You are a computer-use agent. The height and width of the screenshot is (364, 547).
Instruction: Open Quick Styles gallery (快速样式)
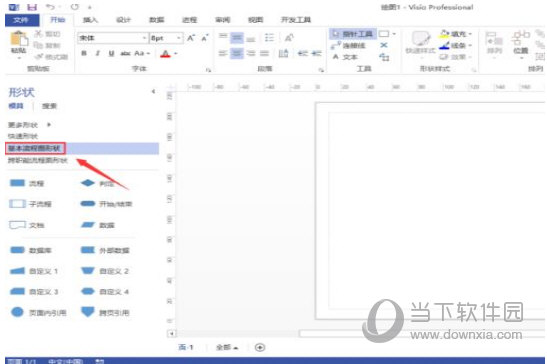[x=420, y=43]
